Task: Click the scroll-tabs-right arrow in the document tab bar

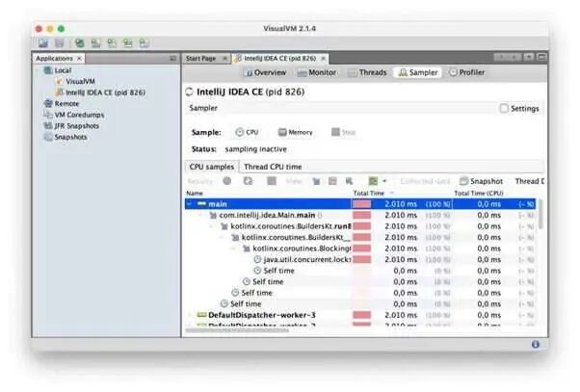Action: point(514,57)
